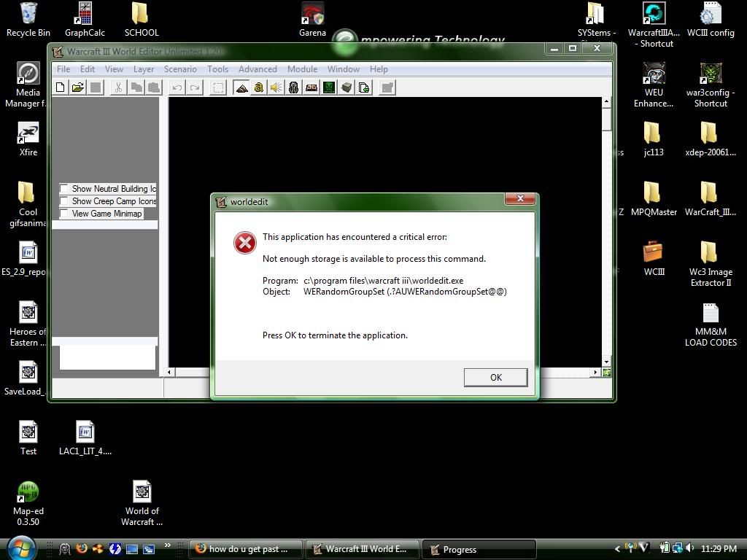Open the Object Editor helmet icon
Screen dimensions: 747x560
pyautogui.click(x=294, y=87)
